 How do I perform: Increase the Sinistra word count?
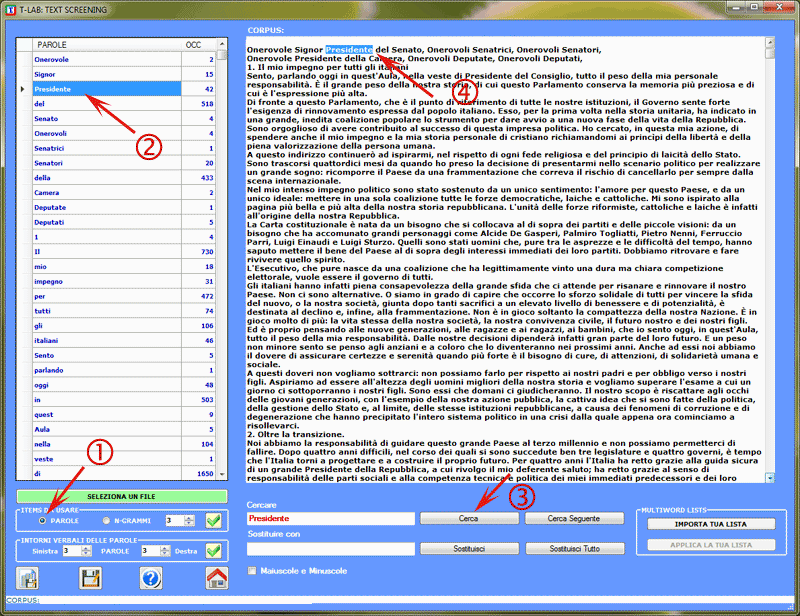point(86,549)
